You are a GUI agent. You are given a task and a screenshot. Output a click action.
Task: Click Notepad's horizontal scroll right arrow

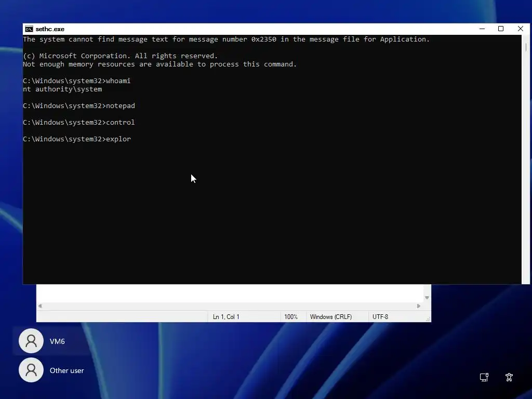pyautogui.click(x=418, y=306)
